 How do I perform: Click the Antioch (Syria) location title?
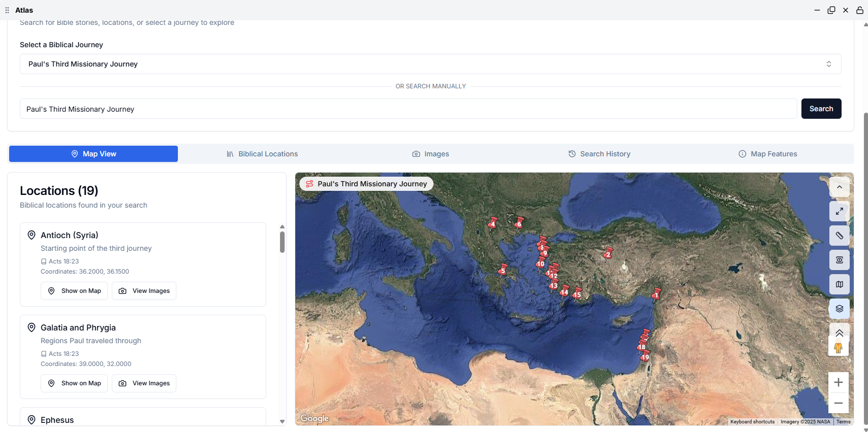(x=70, y=235)
